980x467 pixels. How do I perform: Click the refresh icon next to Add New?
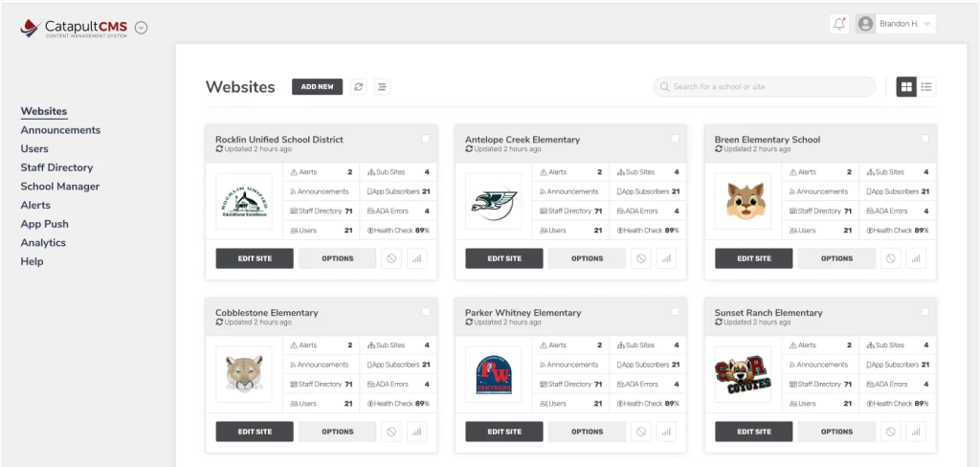point(358,87)
